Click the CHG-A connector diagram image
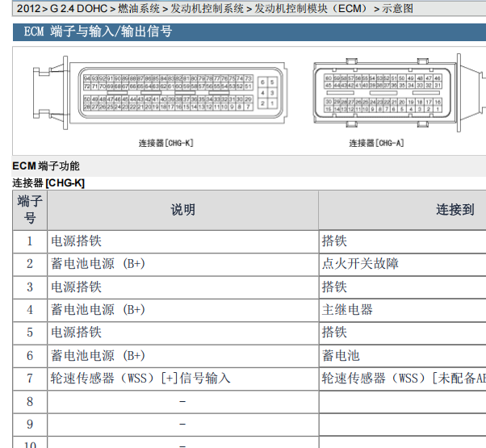 pos(400,93)
